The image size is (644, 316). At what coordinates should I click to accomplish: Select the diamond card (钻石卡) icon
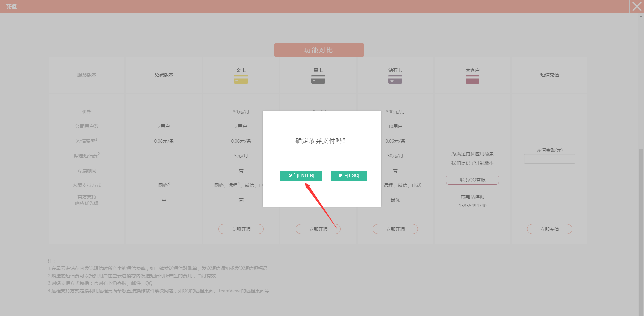tap(395, 79)
